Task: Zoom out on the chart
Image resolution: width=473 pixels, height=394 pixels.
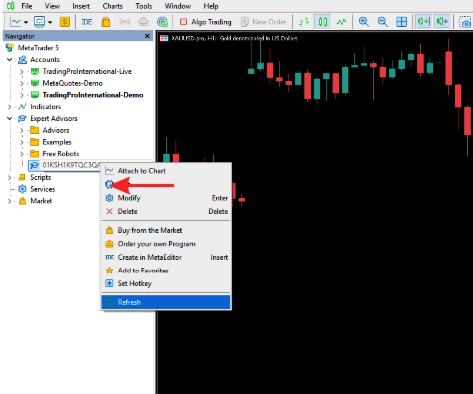Action: pos(382,22)
